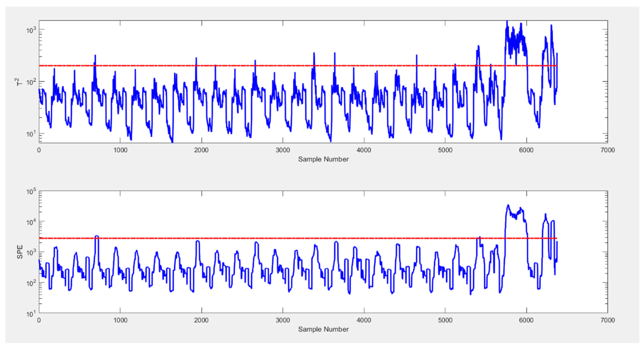
Task: Click the 10⁴ tick label on SPE axis
Action: click(x=31, y=222)
